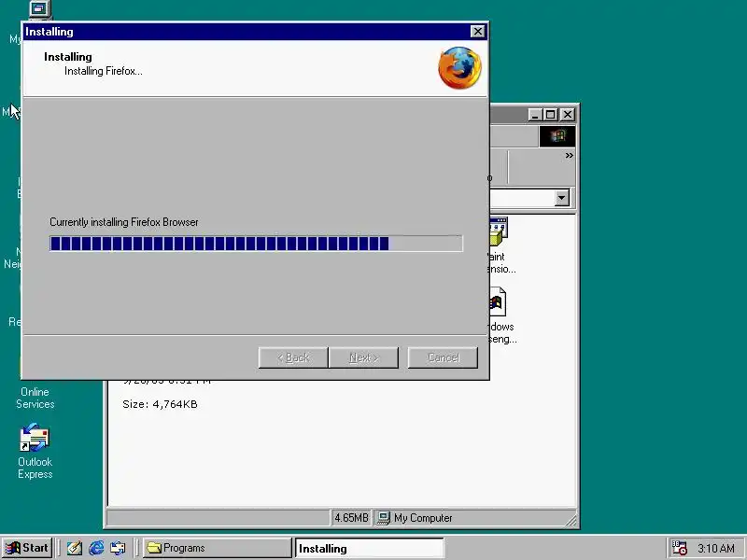Open the address bar dropdown
Viewport: 747px width, 560px height.
pyautogui.click(x=562, y=198)
